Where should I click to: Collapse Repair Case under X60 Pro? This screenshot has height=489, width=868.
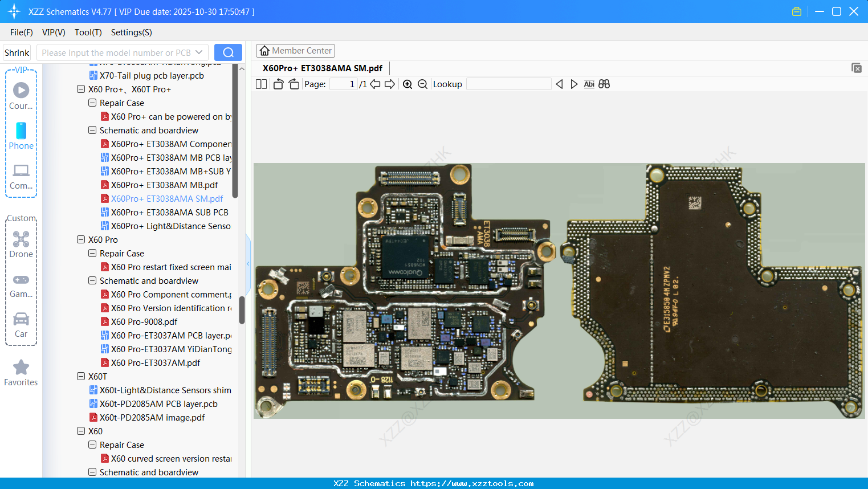coord(92,254)
